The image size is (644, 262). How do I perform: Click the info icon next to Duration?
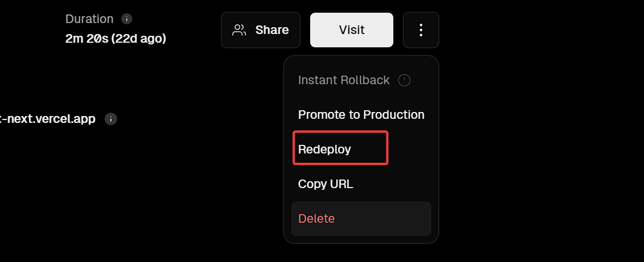(x=127, y=19)
